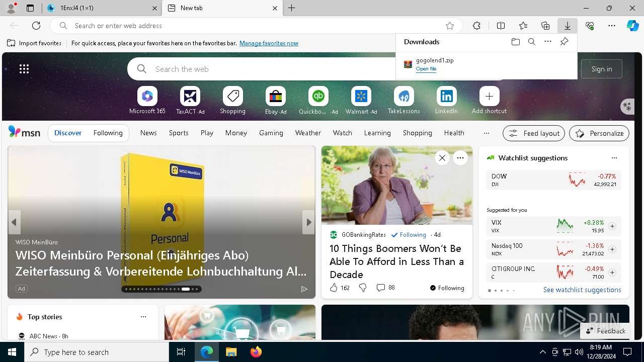Go to previous carousel slide
The width and height of the screenshot is (644, 362).
pos(14,222)
